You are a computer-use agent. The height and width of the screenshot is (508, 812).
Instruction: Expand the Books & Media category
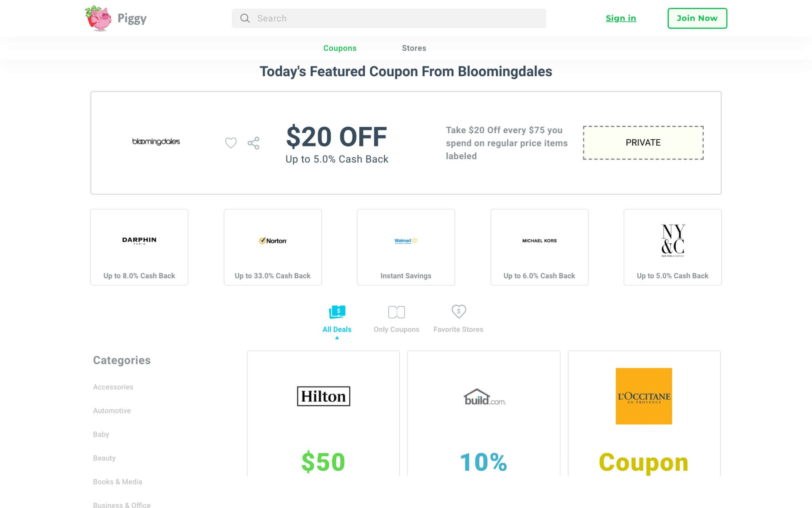(x=117, y=481)
